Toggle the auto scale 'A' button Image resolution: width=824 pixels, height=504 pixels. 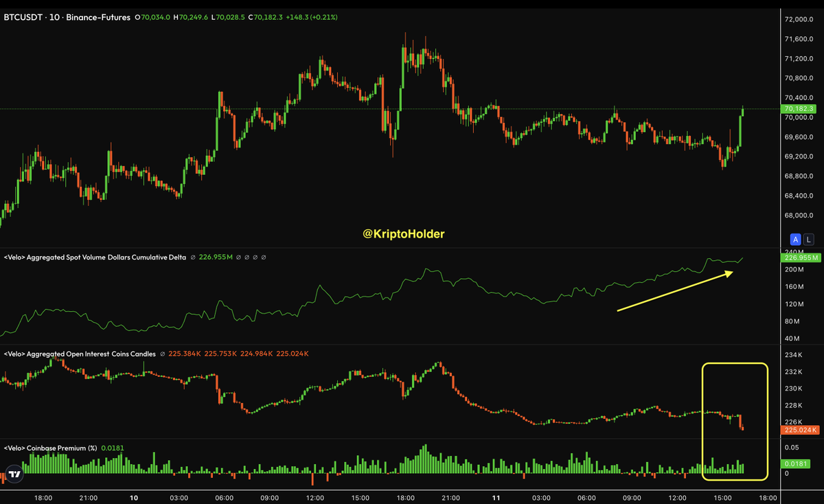(x=795, y=239)
